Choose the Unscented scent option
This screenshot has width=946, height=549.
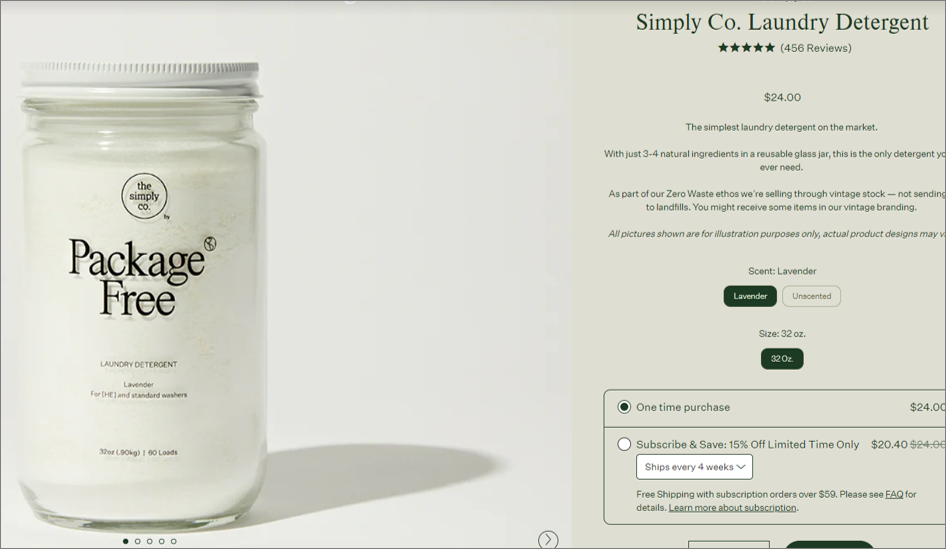tap(811, 296)
